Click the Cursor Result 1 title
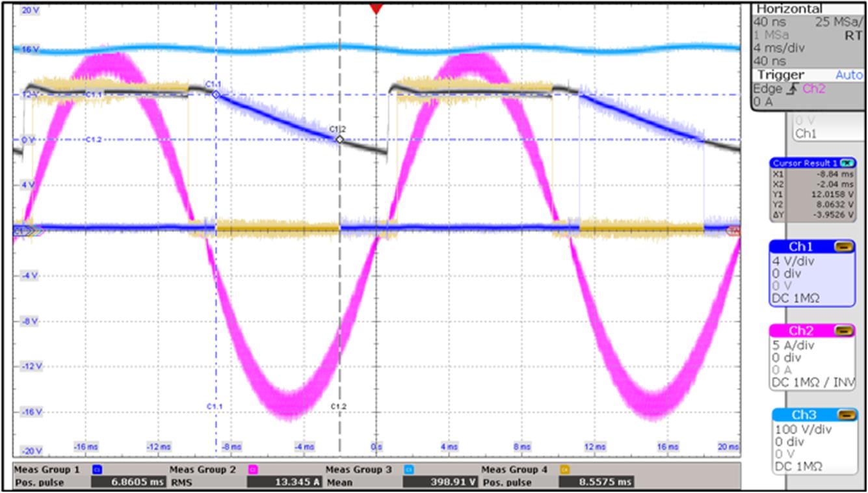Viewport: 868px width, 493px height. (x=805, y=163)
